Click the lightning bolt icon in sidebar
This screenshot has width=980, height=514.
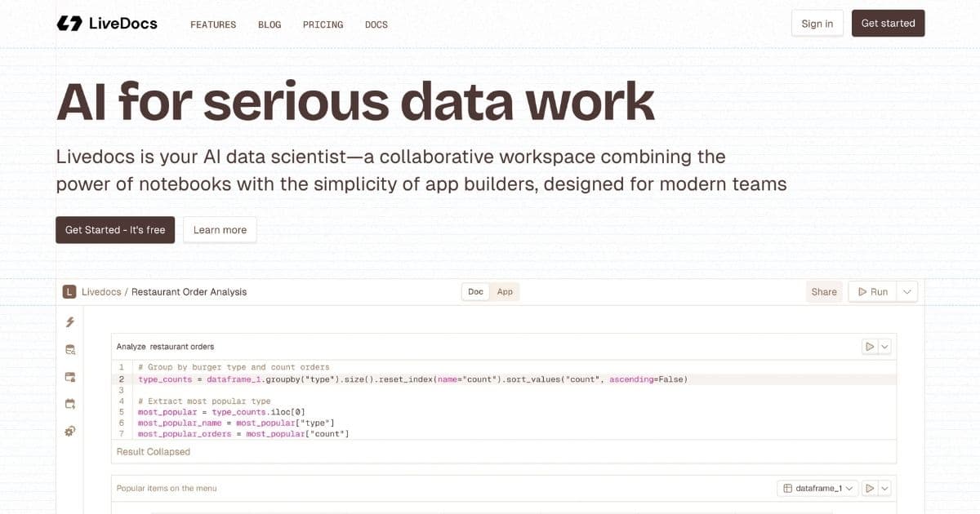tap(70, 322)
